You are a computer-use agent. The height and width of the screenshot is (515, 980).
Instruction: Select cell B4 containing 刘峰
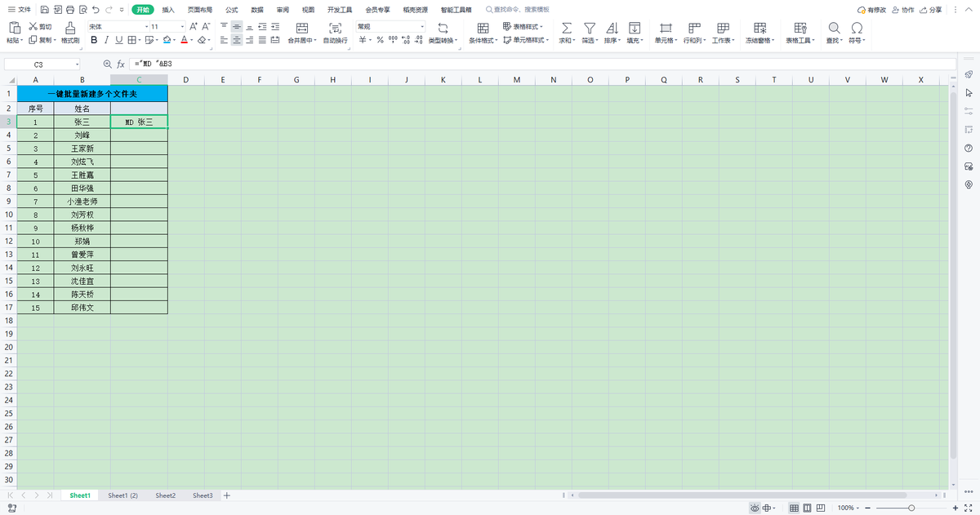[82, 135]
